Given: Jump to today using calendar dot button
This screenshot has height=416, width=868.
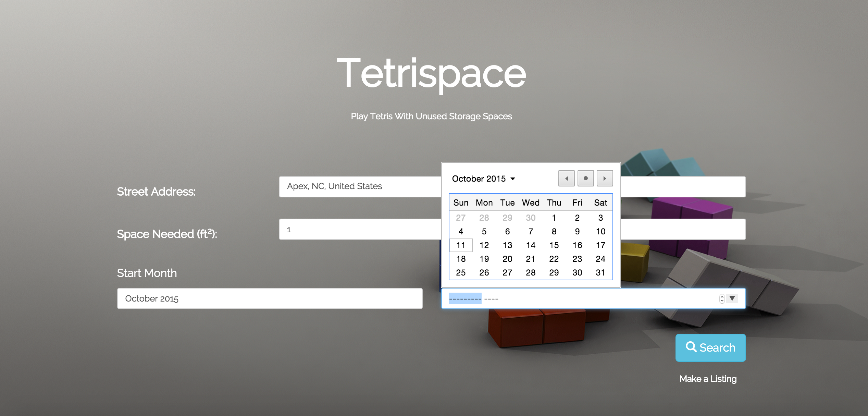Looking at the screenshot, I should 585,179.
